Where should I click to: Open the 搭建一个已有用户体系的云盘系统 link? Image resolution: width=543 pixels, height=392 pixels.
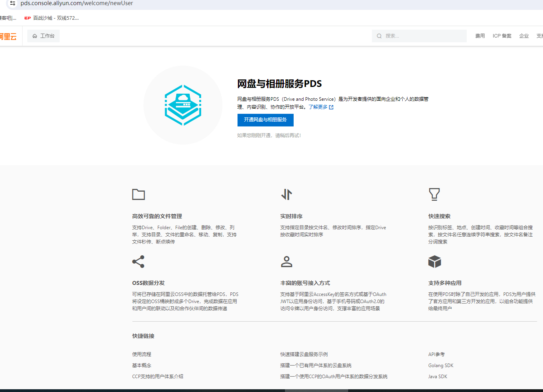(x=316, y=366)
